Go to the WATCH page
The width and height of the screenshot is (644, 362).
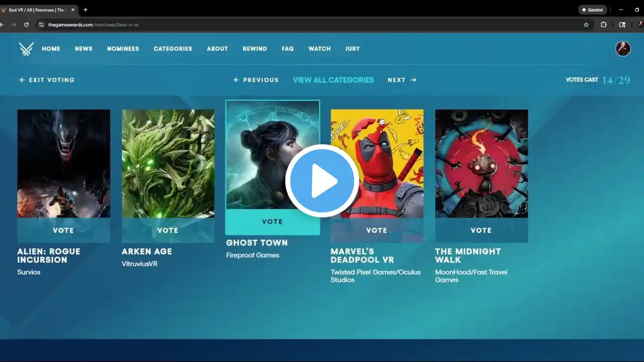319,49
